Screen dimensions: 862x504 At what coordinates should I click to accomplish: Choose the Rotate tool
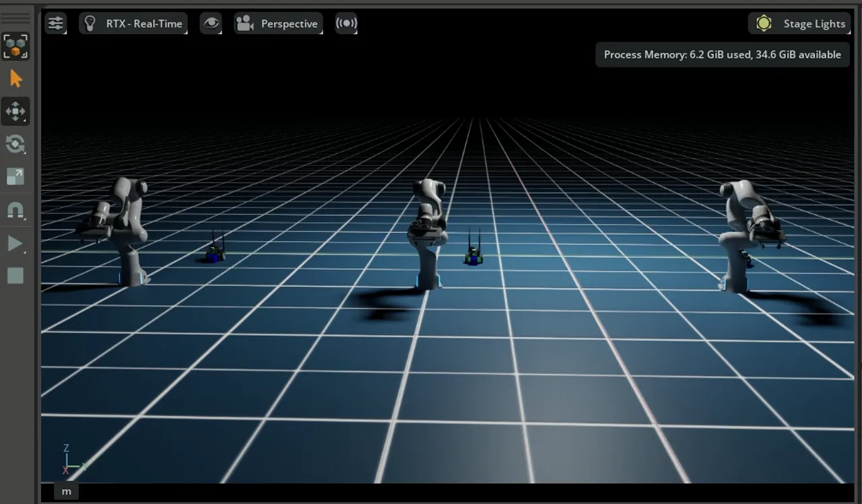tap(15, 144)
